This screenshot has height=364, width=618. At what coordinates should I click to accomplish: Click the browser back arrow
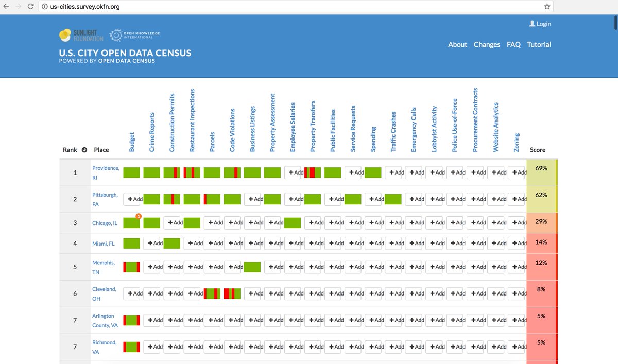pos(6,7)
